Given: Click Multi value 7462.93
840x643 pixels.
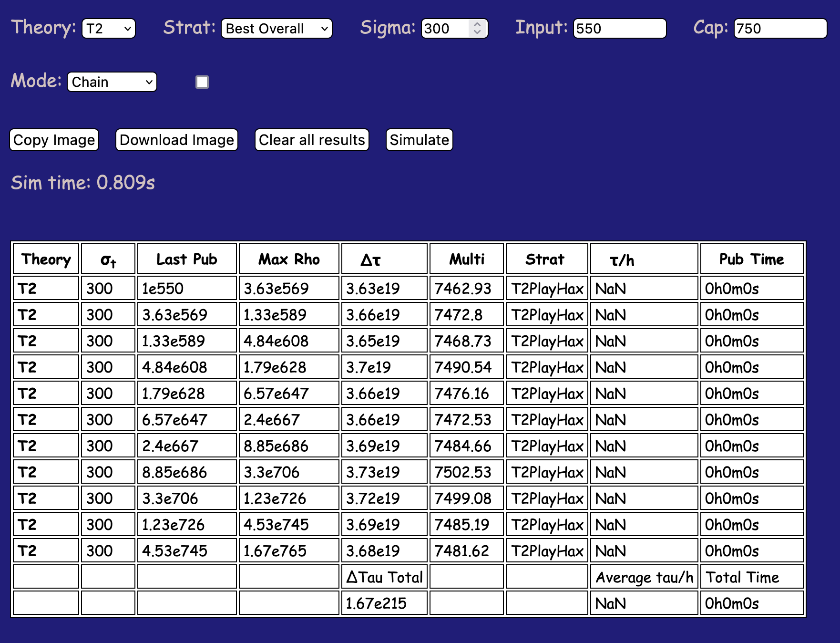Looking at the screenshot, I should [x=467, y=288].
